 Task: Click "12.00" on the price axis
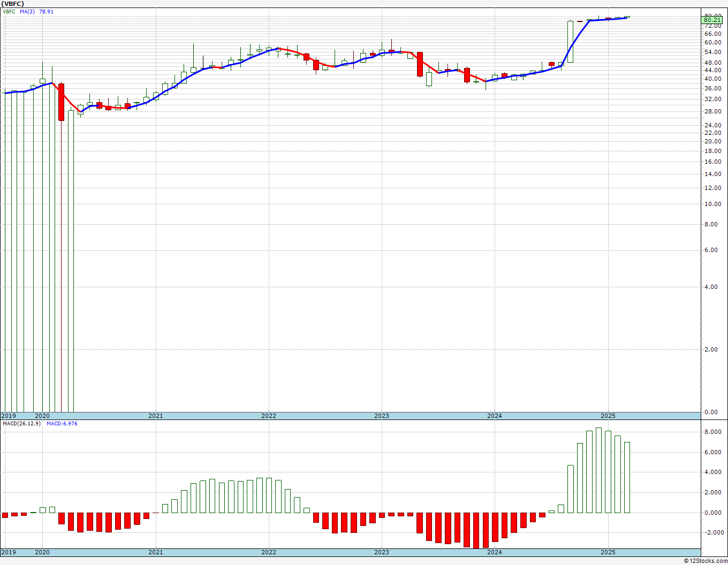click(712, 188)
